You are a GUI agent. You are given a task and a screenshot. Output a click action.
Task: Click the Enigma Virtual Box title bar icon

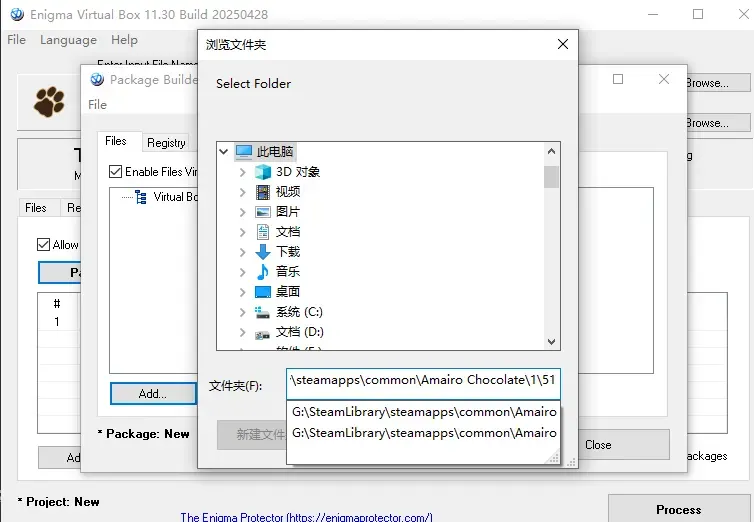pos(17,14)
